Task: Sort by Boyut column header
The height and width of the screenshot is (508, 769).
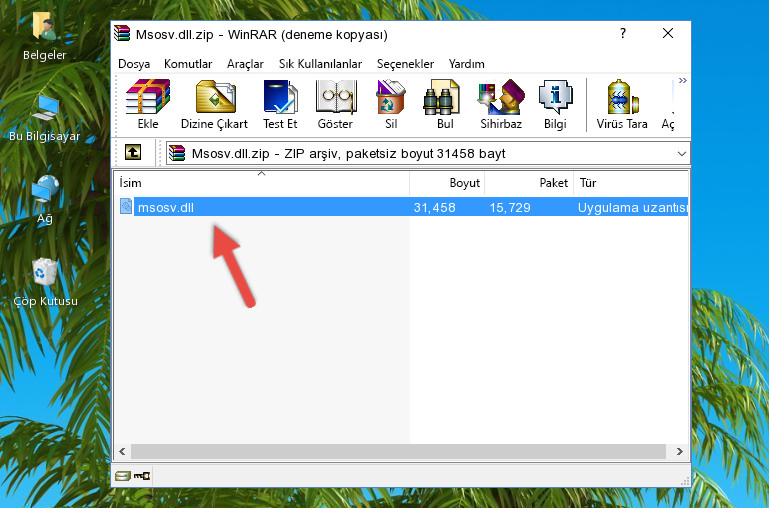Action: click(447, 183)
